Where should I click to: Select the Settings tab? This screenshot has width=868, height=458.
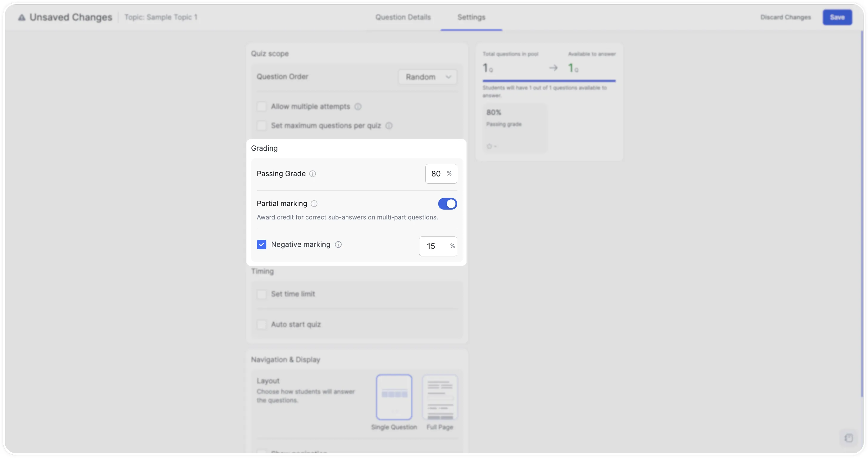tap(471, 17)
